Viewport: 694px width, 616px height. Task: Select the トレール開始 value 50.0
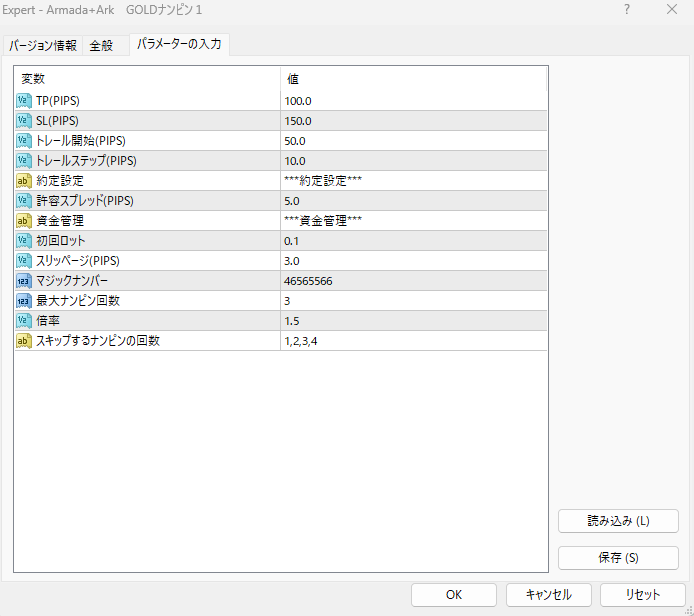pyautogui.click(x=295, y=141)
